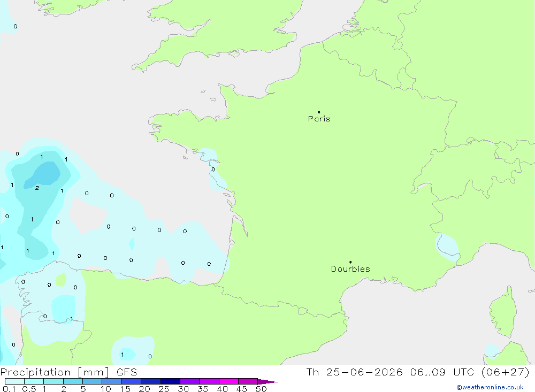Click the 'Th 25-06-2026' date text
This screenshot has width=535, height=392.
coord(354,372)
